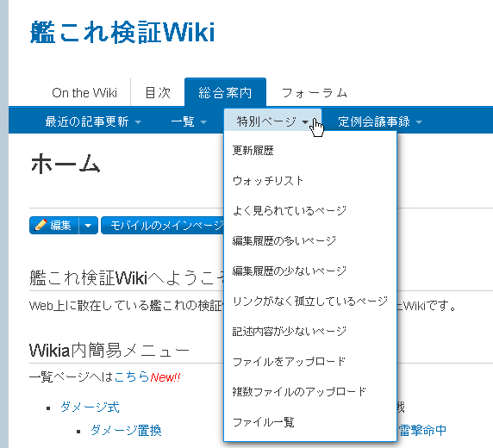Collapse the 特別ページ dropdown
This screenshot has width=493, height=448.
point(272,121)
